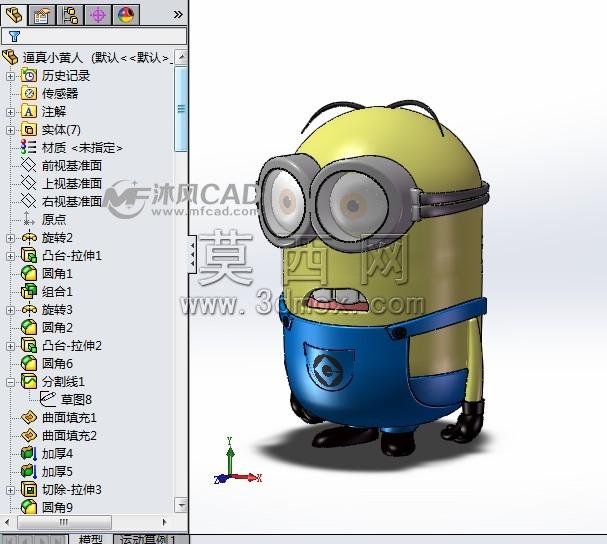607x544 pixels.
Task: Select the 历史记录 history icon
Action: click(29, 75)
